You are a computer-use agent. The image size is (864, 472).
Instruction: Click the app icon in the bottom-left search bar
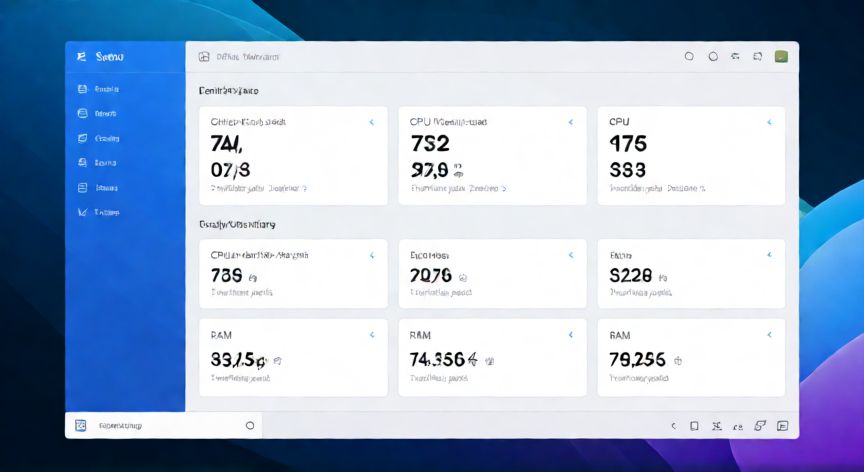(x=81, y=425)
